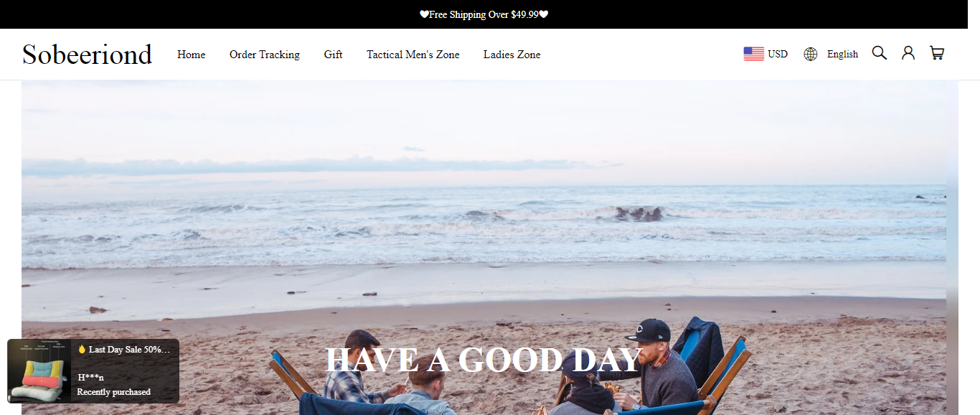View the shopping cart icon
Image resolution: width=980 pixels, height=415 pixels.
937,53
